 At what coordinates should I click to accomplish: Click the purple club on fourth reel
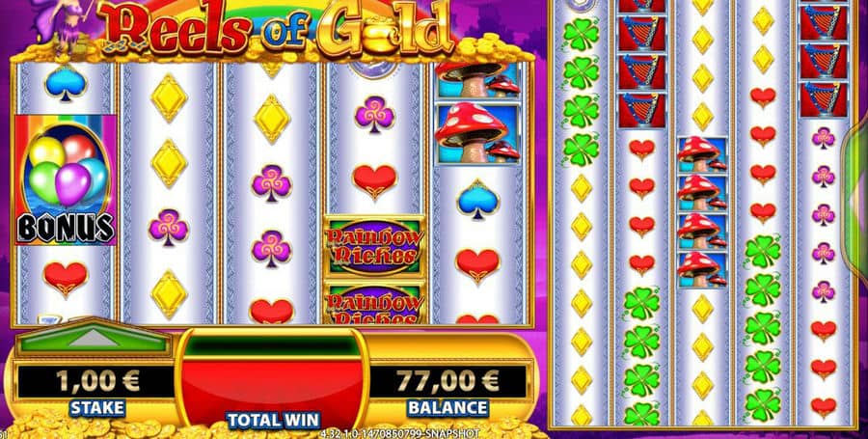click(374, 115)
